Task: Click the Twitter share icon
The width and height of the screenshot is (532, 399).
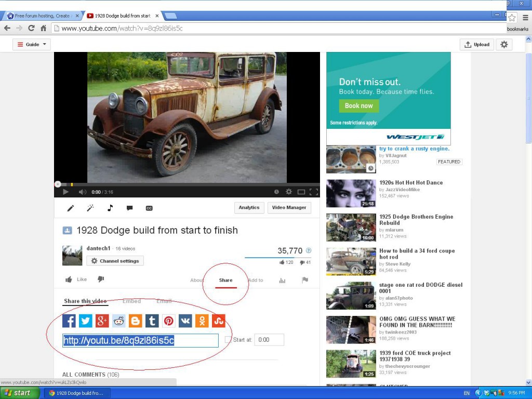Action: 86,321
